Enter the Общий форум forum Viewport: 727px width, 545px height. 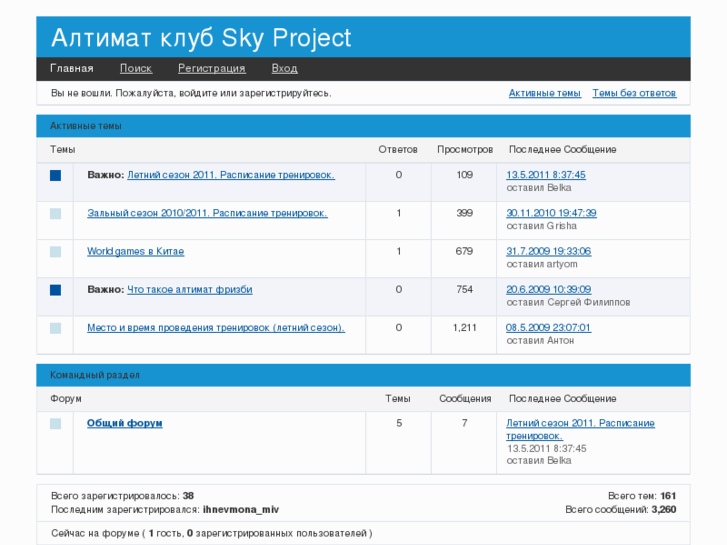coord(124,423)
